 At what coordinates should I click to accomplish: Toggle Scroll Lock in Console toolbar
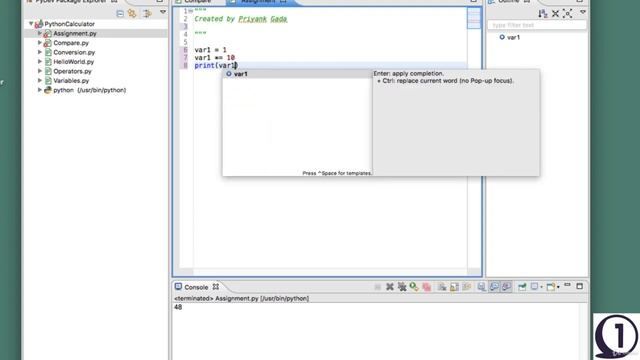pyautogui.click(x=454, y=287)
